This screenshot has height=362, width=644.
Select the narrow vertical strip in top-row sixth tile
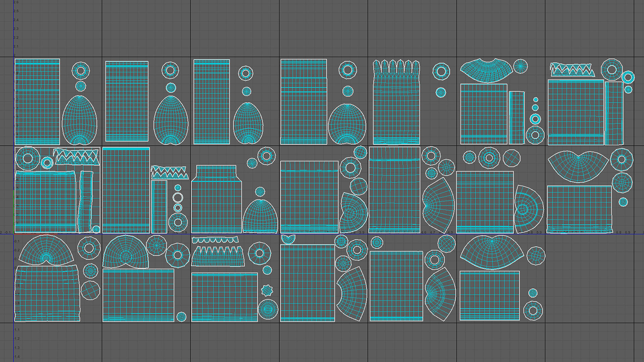tap(517, 117)
